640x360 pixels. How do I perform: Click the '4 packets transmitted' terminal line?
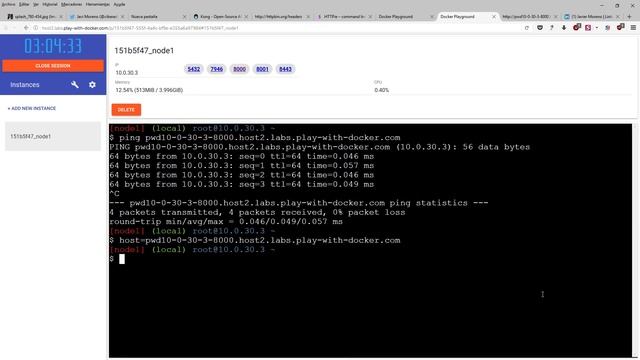[x=257, y=212]
